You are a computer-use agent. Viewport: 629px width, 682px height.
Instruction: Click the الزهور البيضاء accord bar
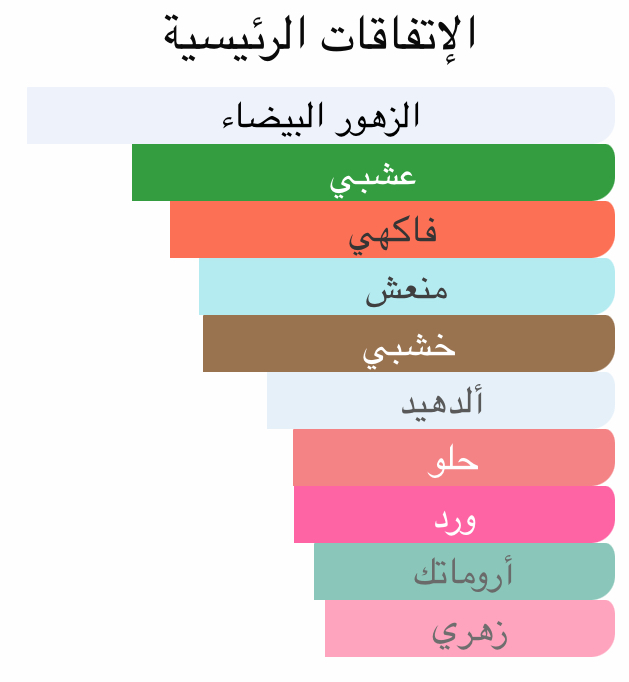point(320,116)
